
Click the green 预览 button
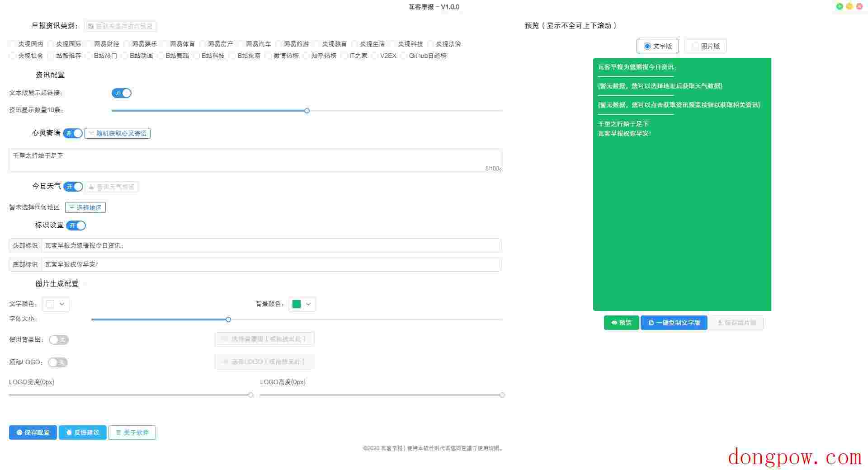point(621,323)
